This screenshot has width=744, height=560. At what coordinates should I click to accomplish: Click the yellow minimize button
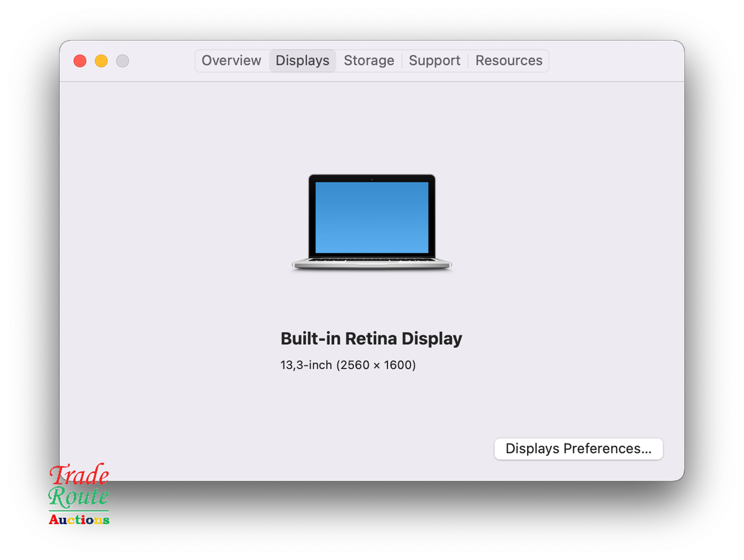tap(101, 61)
